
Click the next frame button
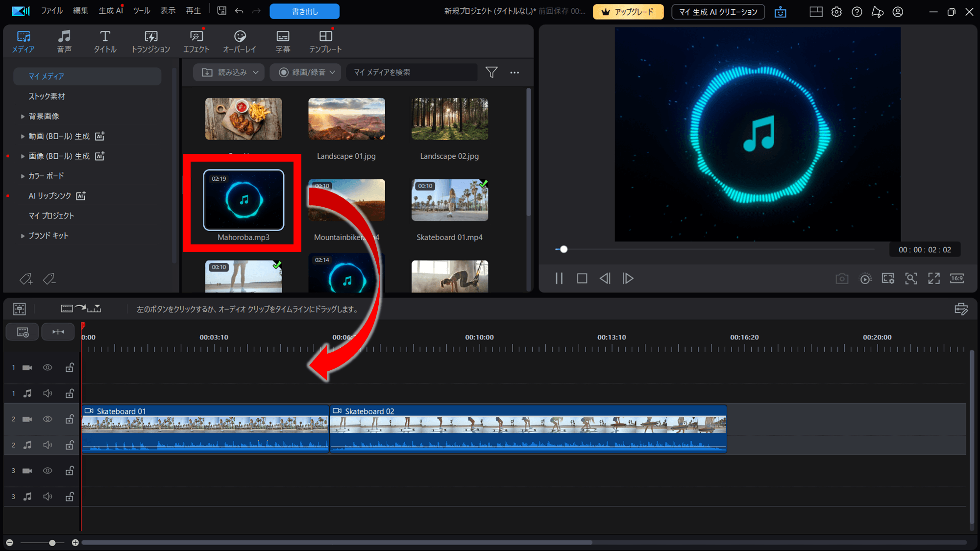pyautogui.click(x=628, y=279)
